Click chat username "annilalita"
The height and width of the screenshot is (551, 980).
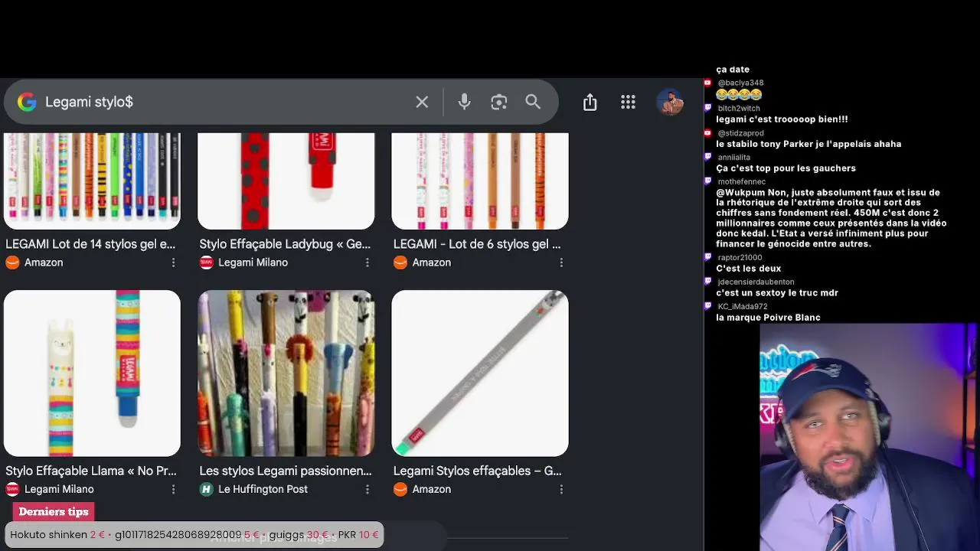(x=734, y=158)
